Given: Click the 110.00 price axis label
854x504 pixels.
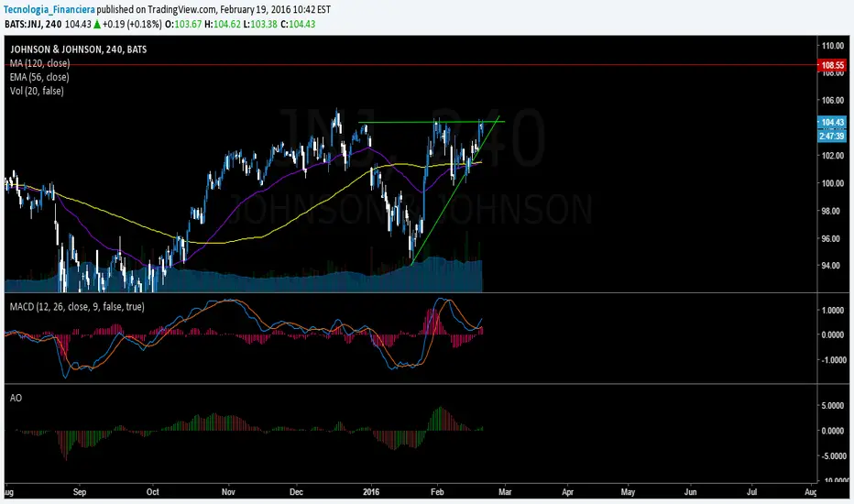Looking at the screenshot, I should coord(833,46).
